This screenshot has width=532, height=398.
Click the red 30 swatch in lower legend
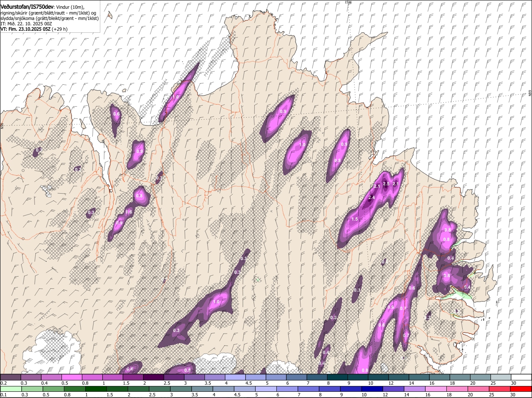[x=520, y=389]
